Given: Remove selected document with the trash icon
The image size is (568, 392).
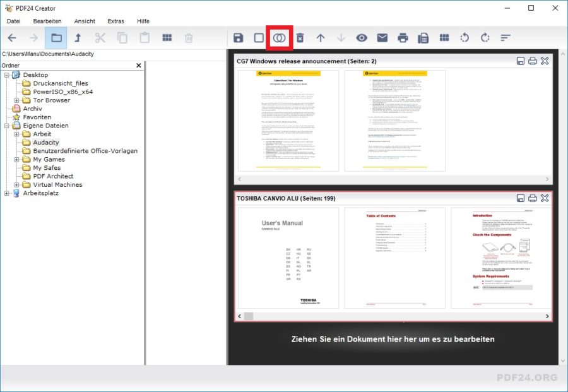Looking at the screenshot, I should coord(300,37).
